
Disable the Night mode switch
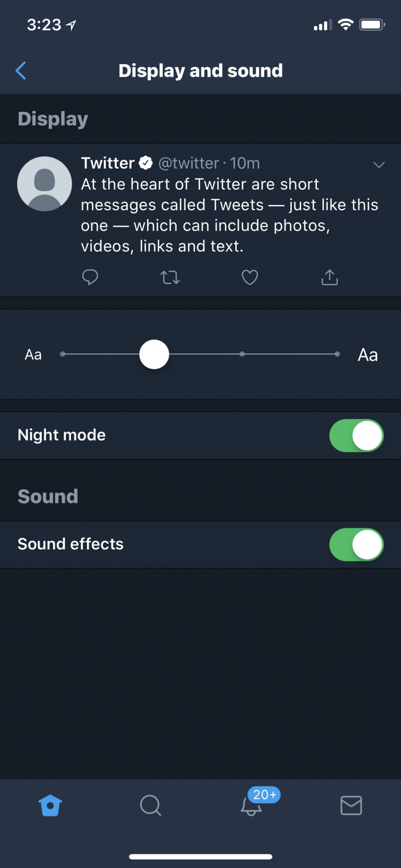356,435
